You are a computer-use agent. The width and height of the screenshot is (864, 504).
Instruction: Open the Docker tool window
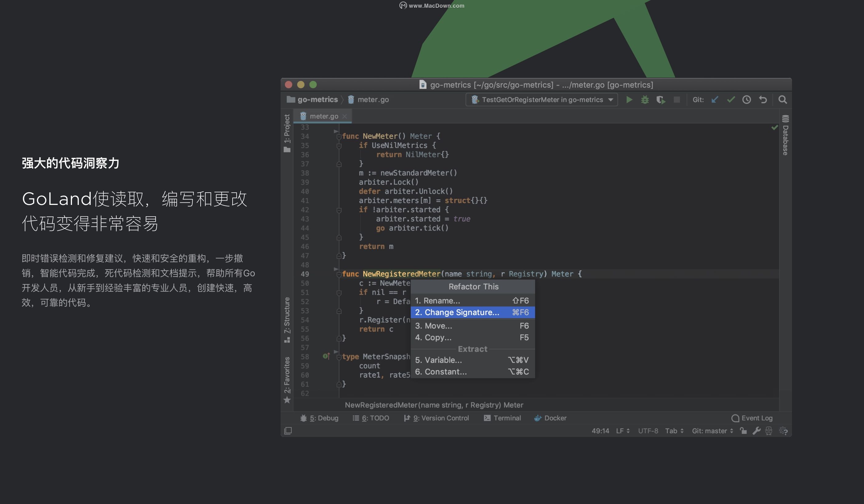pyautogui.click(x=551, y=418)
